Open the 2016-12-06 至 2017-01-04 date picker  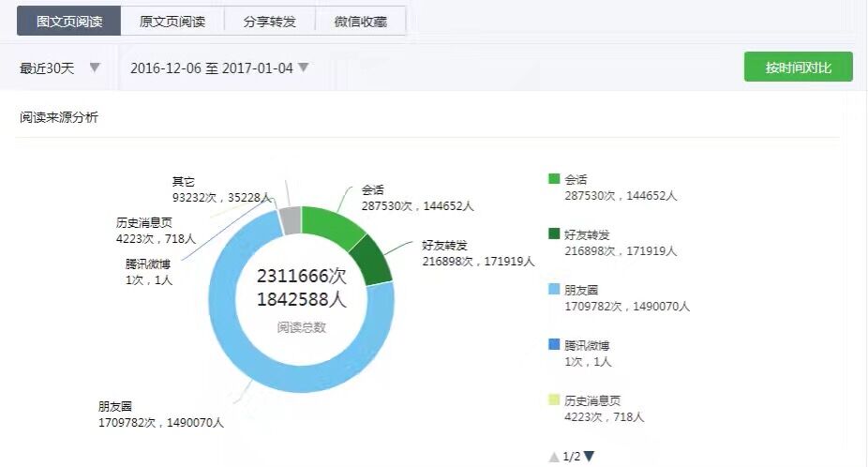[x=218, y=68]
